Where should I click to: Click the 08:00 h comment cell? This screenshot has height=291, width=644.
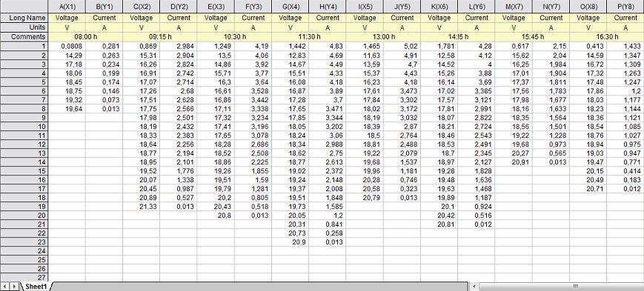coord(85,36)
